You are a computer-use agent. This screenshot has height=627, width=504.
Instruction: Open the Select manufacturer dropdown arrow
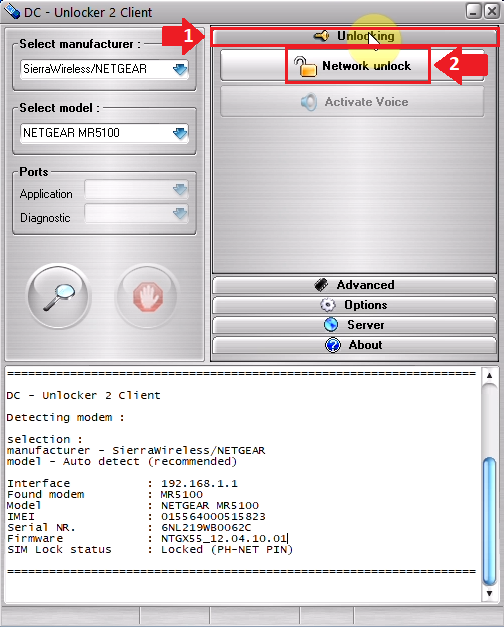(x=180, y=69)
